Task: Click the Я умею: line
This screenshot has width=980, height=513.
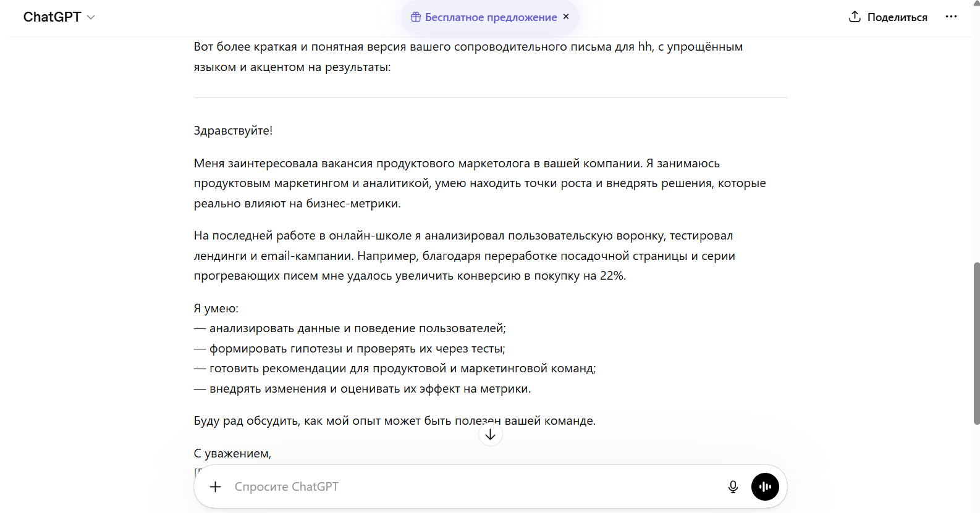Action: click(x=216, y=308)
